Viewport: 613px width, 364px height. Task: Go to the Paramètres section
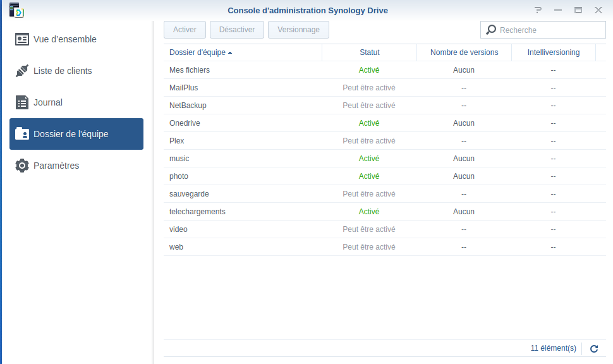(x=56, y=166)
